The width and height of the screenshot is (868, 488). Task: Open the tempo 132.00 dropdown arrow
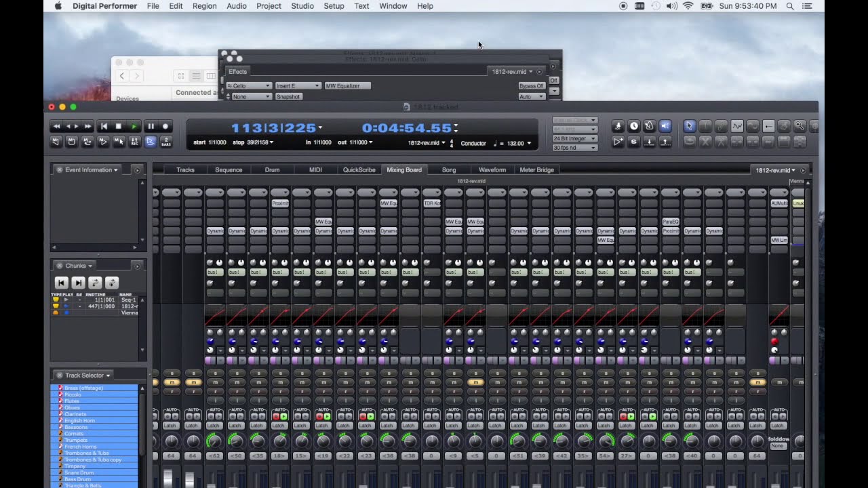coord(529,144)
